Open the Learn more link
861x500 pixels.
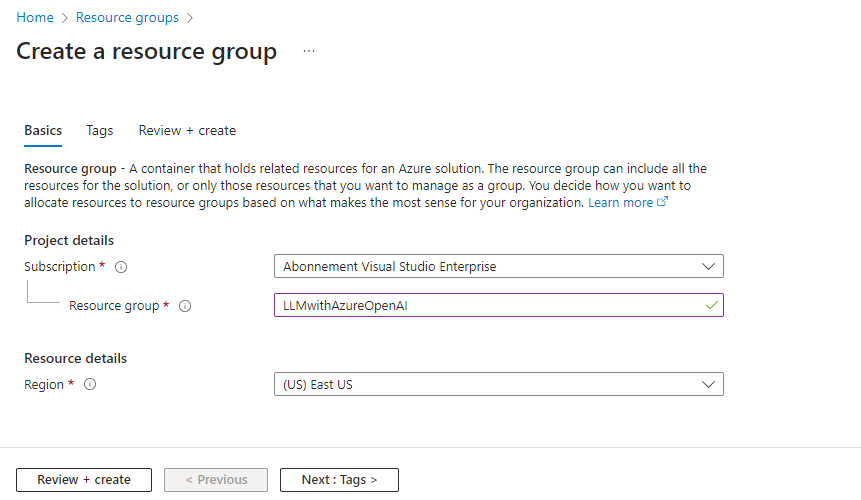620,202
